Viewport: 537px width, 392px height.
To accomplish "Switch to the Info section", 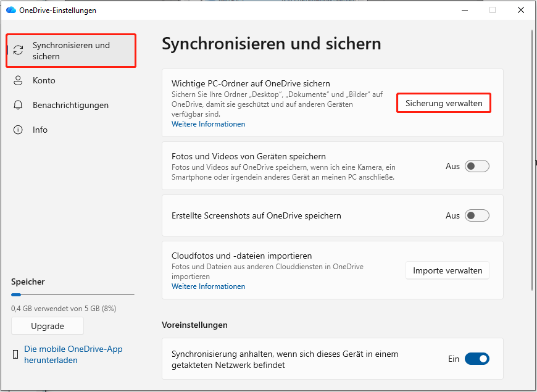I will click(x=40, y=130).
